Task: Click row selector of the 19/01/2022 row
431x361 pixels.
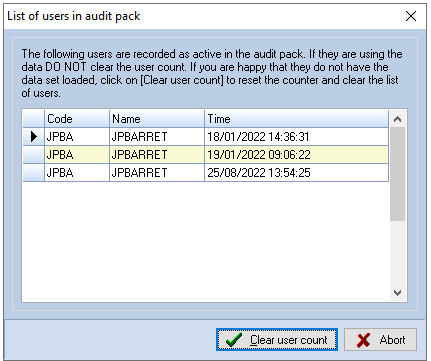Action: 34,155
